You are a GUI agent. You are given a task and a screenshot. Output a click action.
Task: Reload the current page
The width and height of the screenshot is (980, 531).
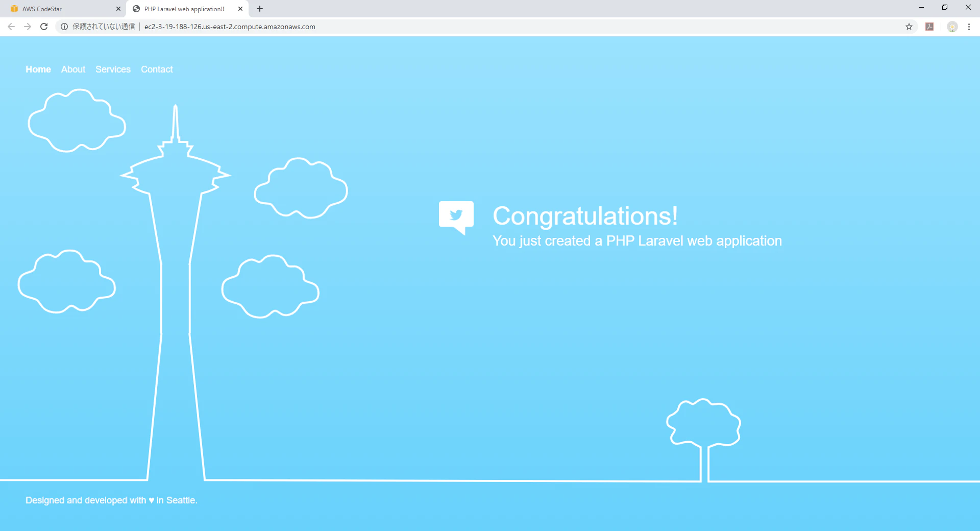point(44,27)
